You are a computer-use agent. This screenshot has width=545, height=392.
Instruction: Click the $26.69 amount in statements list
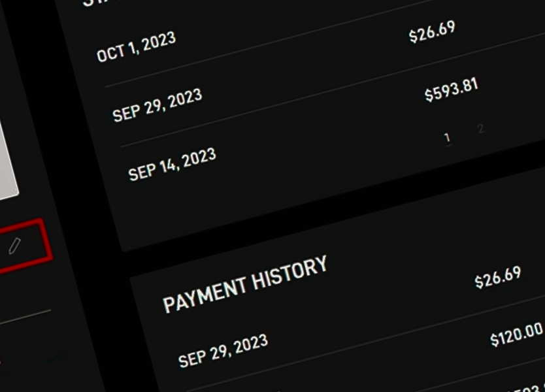pyautogui.click(x=432, y=32)
